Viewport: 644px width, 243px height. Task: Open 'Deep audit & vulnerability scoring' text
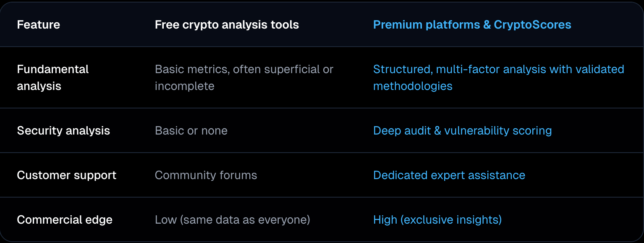click(x=462, y=131)
